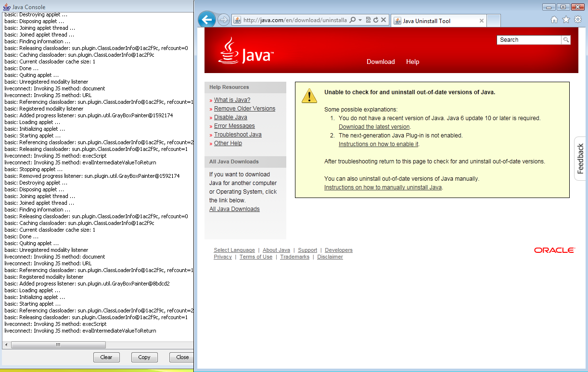
Task: Click the Refresh icon in address bar
Action: click(375, 20)
